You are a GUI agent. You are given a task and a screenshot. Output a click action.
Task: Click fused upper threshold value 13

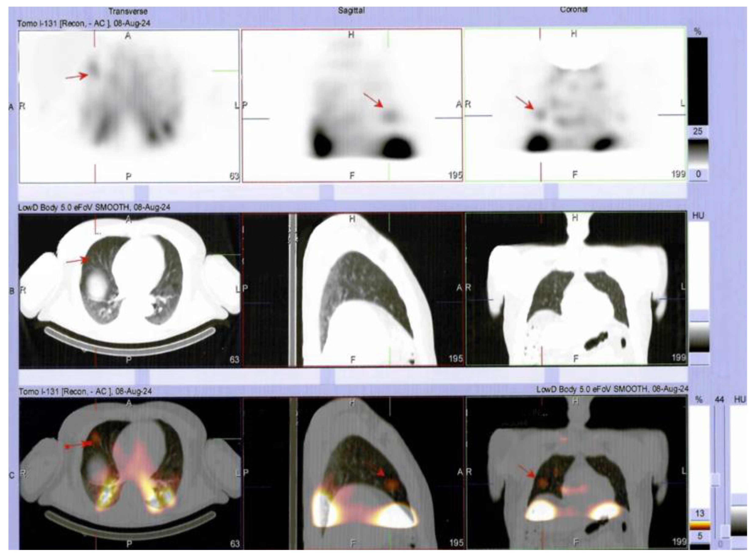699,514
